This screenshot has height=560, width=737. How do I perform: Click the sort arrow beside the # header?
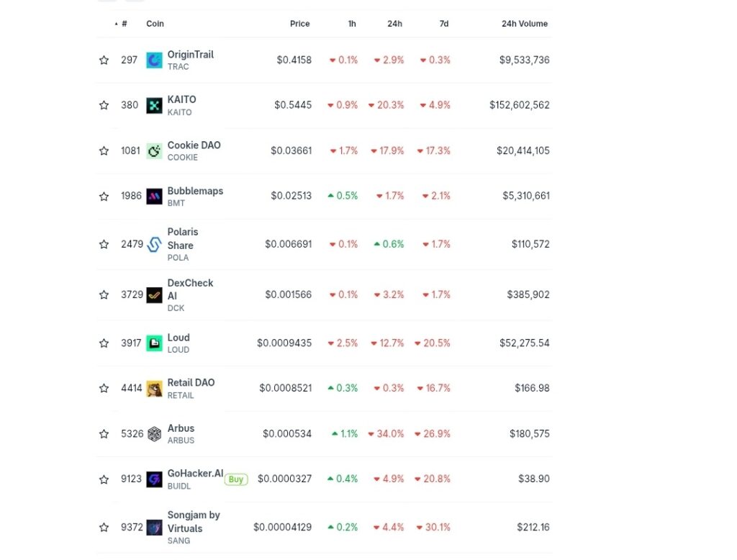(x=116, y=23)
